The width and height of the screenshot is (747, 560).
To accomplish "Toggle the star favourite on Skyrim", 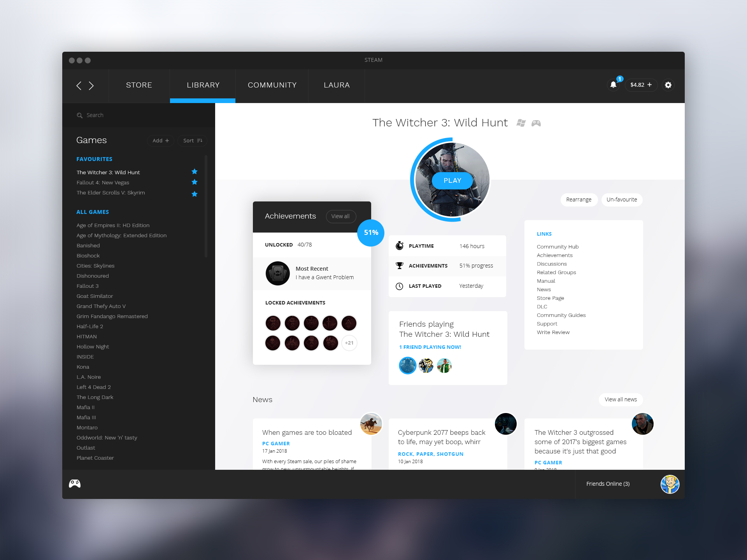I will pos(194,192).
